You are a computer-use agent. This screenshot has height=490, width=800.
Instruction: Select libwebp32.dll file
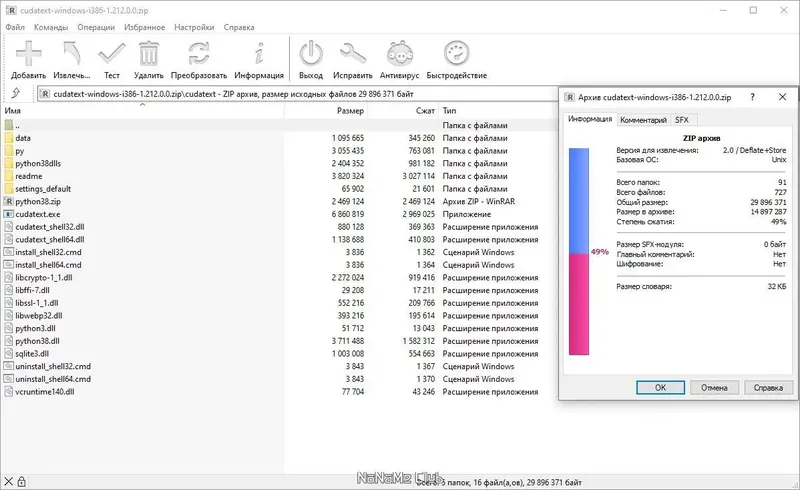point(39,315)
